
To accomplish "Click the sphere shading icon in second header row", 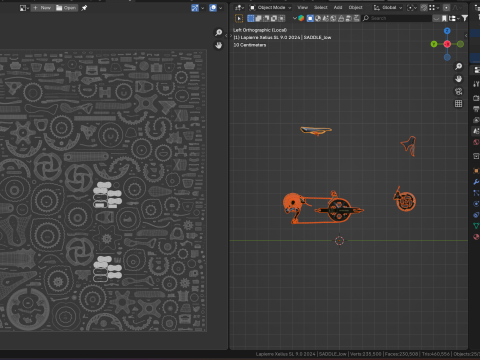I will [x=318, y=18].
